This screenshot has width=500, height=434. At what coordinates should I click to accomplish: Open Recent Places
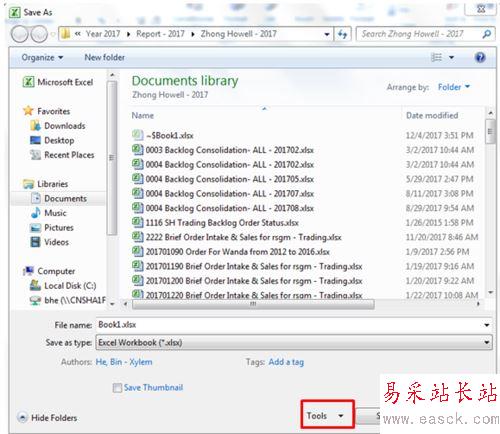[x=62, y=155]
